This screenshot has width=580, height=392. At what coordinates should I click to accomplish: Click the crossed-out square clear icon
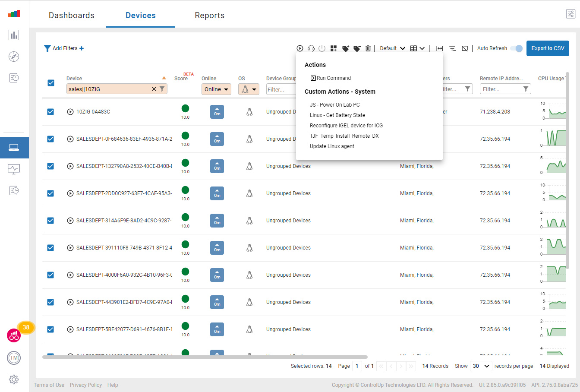[465, 48]
